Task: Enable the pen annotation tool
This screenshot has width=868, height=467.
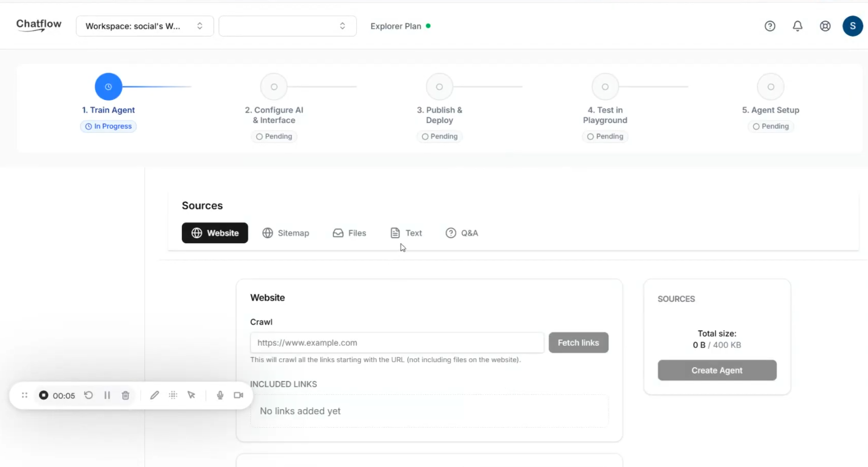Action: 154,395
